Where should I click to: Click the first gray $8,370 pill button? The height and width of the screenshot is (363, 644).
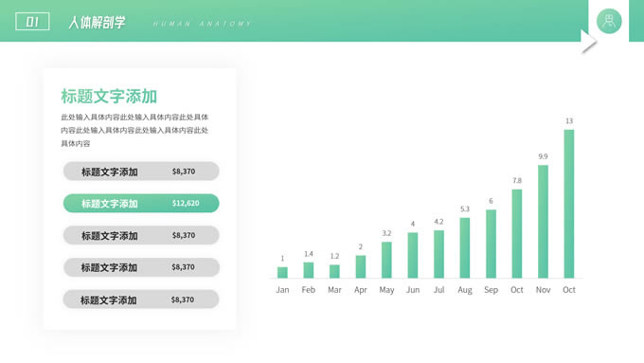pyautogui.click(x=141, y=171)
